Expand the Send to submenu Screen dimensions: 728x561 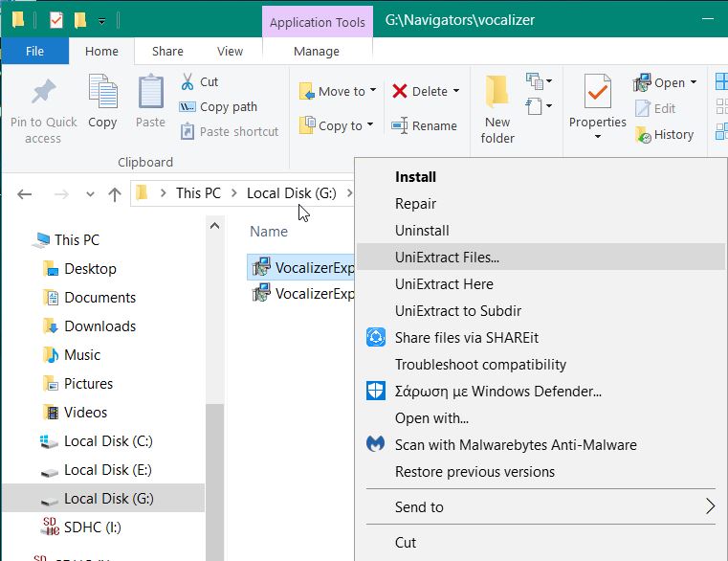click(710, 506)
